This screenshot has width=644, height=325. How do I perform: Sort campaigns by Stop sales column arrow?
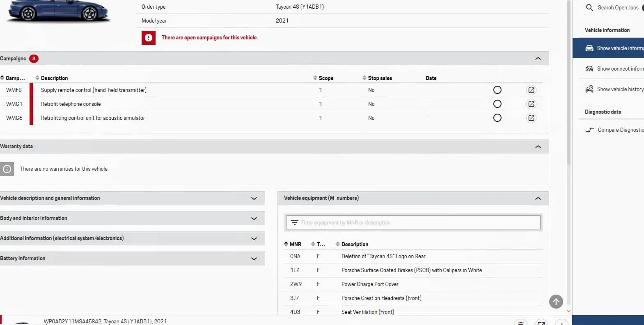pyautogui.click(x=364, y=78)
